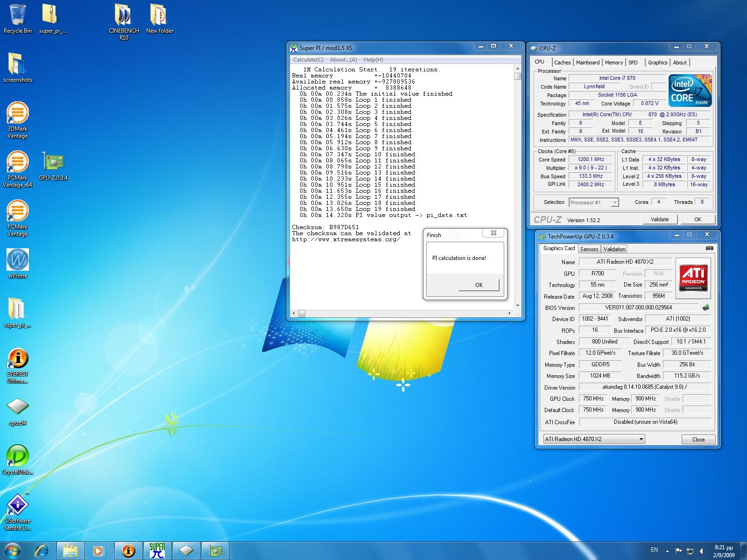Switch to the Mainboard tab in CPU-Z
The width and height of the screenshot is (747, 560).
click(x=587, y=63)
